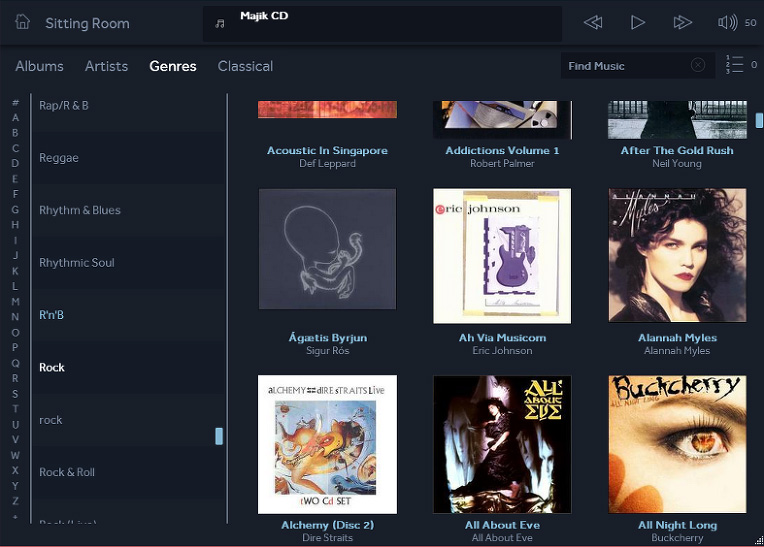This screenshot has height=547, width=764.
Task: Choose the Rap/R & B genre
Action: pyautogui.click(x=128, y=106)
